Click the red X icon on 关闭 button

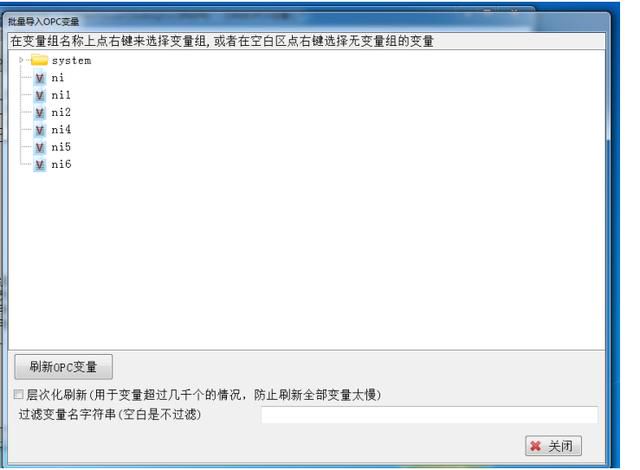[536, 446]
